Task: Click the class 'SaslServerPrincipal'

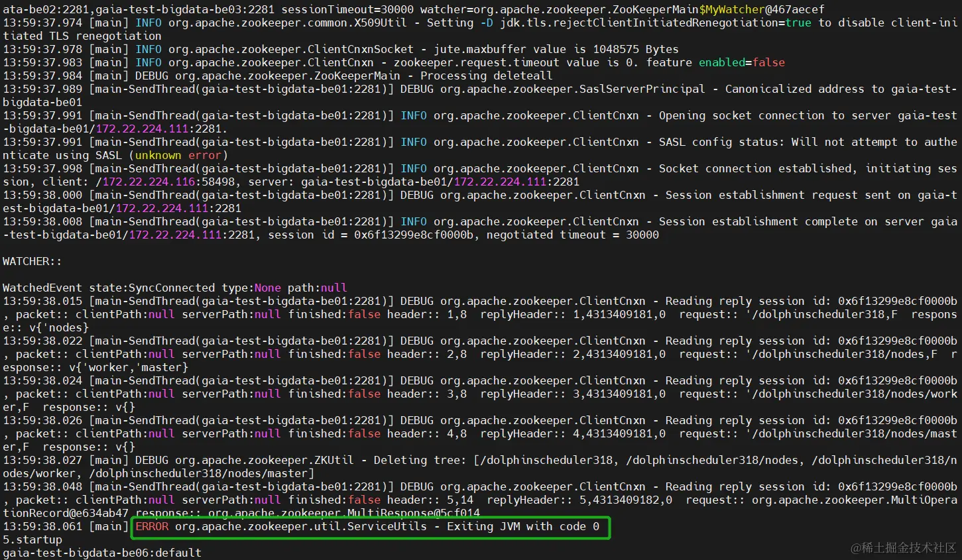Action: point(642,89)
